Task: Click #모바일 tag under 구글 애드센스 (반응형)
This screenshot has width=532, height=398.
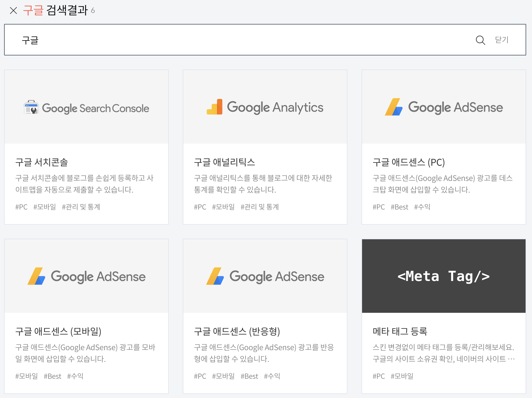Action: coord(223,376)
